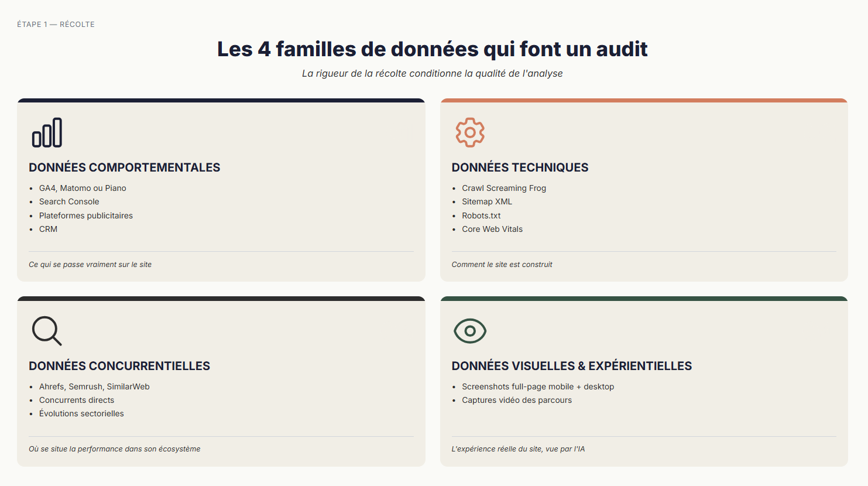Click the 'DONNÉES TECHNIQUES' heading
The image size is (868, 486).
click(x=520, y=167)
